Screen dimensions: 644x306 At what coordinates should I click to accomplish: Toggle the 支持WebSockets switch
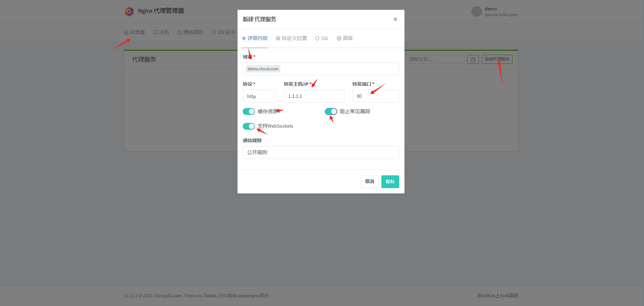click(249, 126)
